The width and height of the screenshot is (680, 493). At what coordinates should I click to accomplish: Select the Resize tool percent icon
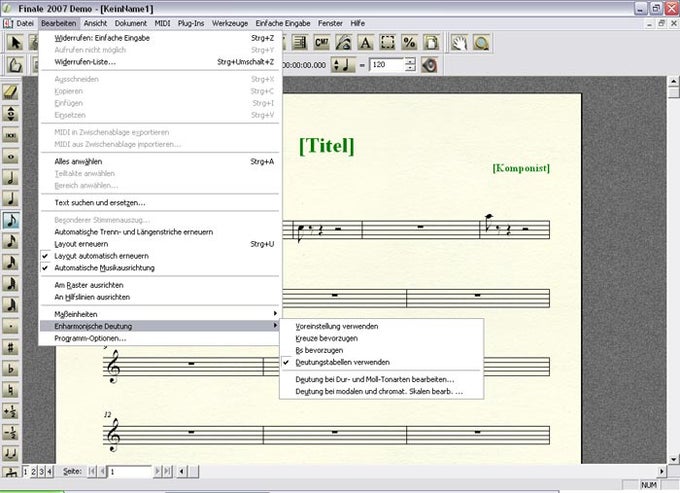pyautogui.click(x=409, y=42)
